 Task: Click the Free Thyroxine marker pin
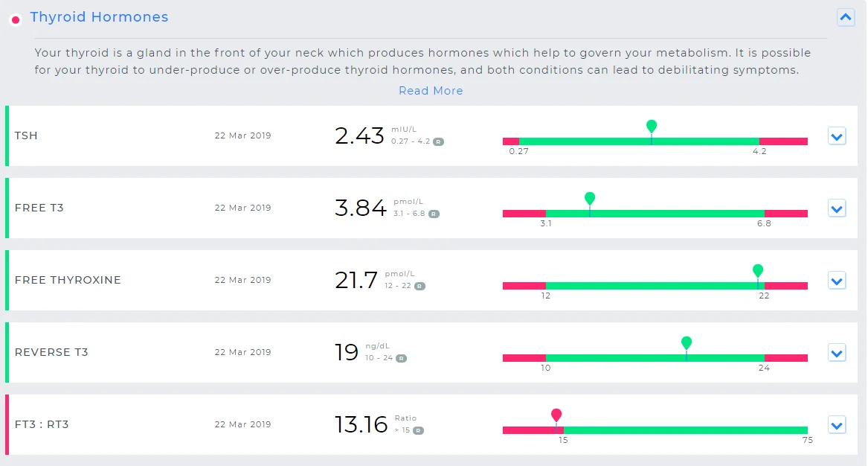coord(758,270)
